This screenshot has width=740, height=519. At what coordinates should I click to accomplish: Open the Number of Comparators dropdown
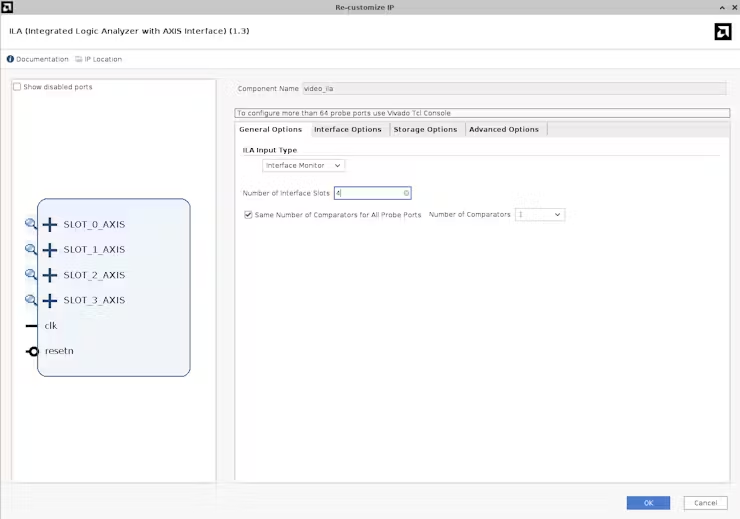[x=540, y=215]
